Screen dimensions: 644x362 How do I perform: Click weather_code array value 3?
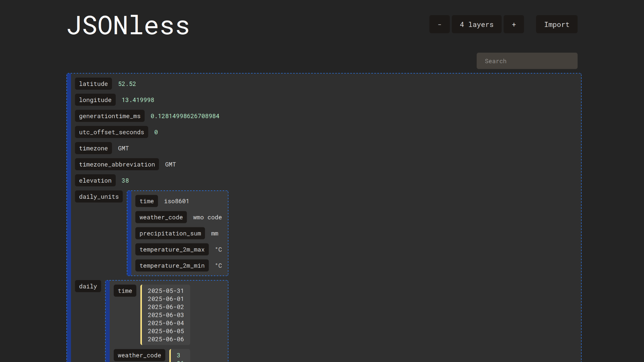tap(178, 355)
